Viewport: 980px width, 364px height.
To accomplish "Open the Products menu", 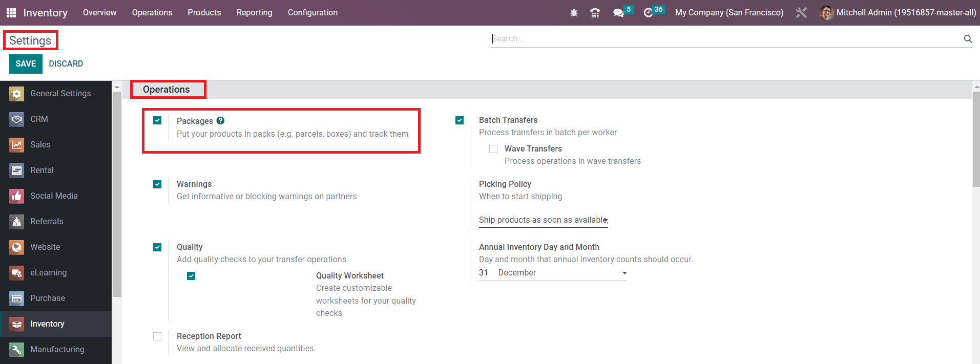I will pos(204,13).
